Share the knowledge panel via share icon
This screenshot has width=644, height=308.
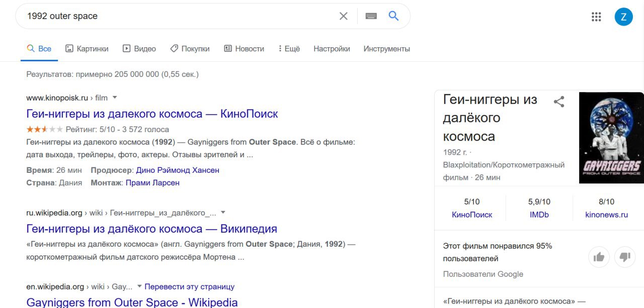(559, 101)
